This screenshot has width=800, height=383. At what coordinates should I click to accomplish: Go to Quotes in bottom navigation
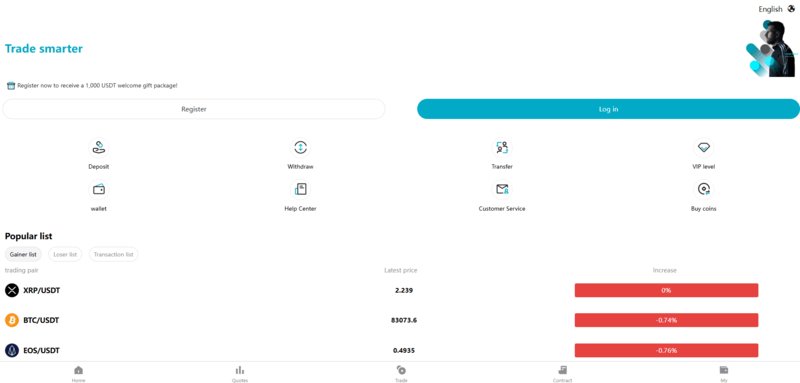240,373
